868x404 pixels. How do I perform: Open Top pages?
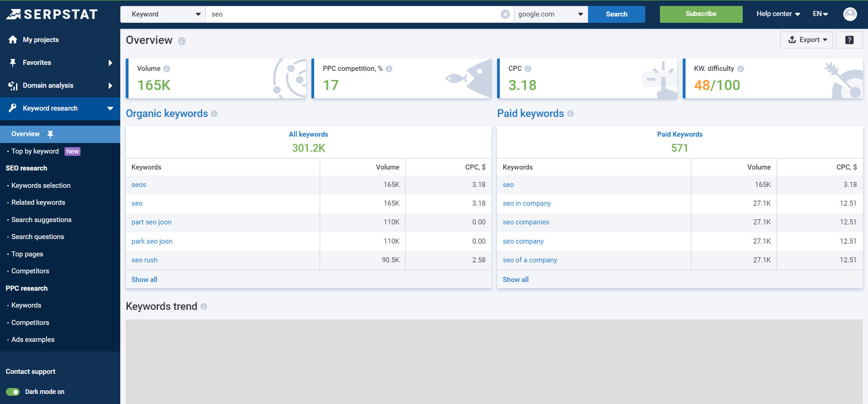pos(27,254)
